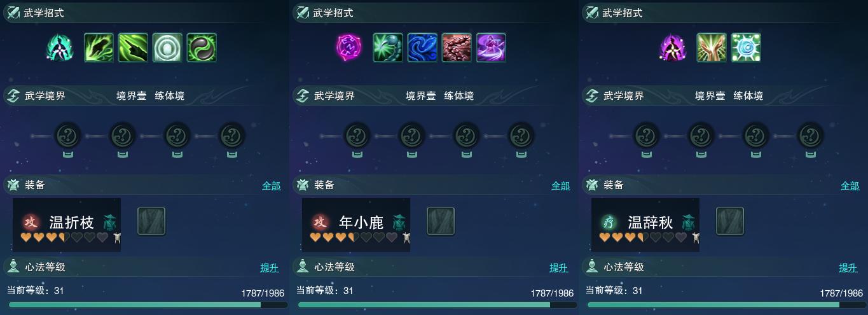Screen dimensions: 868x315
Task: Click the purple robed figure skill icon
Action: (x=491, y=48)
